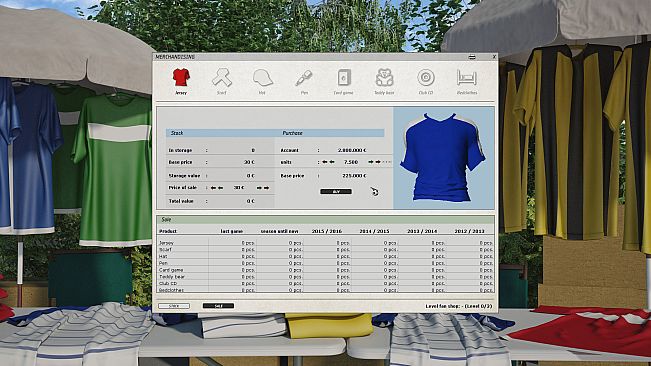This screenshot has height=366, width=651.
Task: Select the Jersey merchandise icon
Action: click(x=181, y=78)
